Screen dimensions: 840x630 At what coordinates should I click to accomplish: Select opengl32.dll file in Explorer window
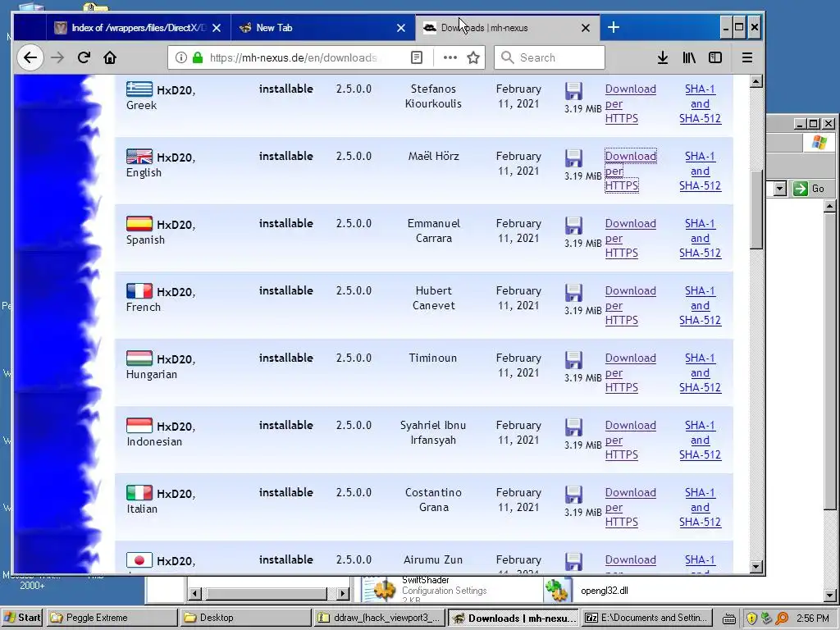coord(604,591)
